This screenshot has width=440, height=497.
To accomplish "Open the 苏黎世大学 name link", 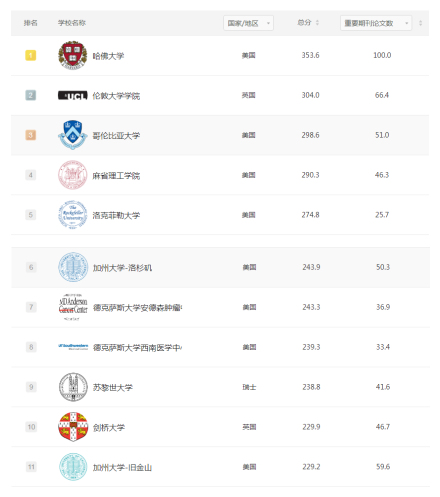I will (113, 387).
